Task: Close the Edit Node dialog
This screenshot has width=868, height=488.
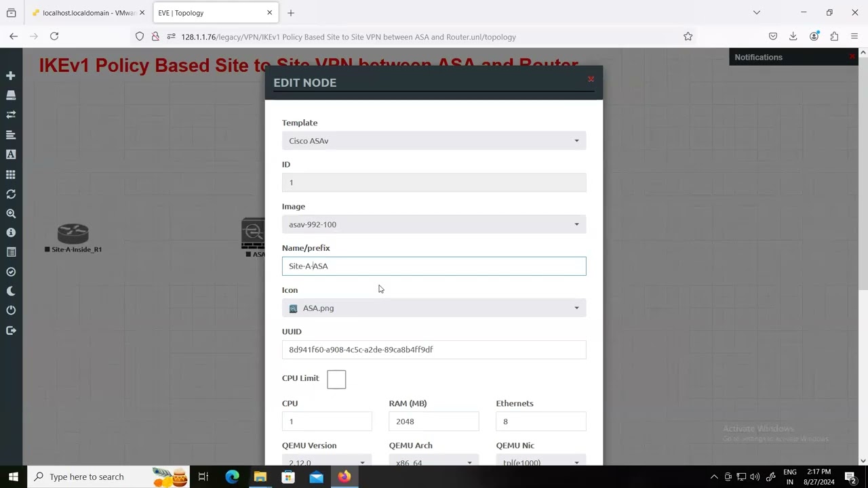Action: pyautogui.click(x=591, y=79)
